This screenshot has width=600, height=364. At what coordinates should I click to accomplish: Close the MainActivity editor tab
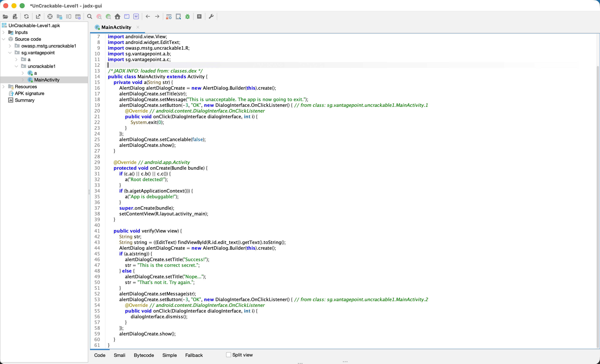click(x=138, y=27)
